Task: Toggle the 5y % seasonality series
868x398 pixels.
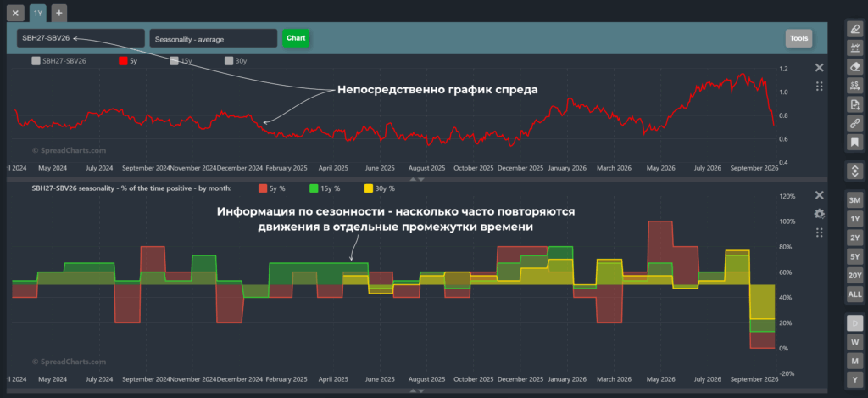Action: [272, 188]
